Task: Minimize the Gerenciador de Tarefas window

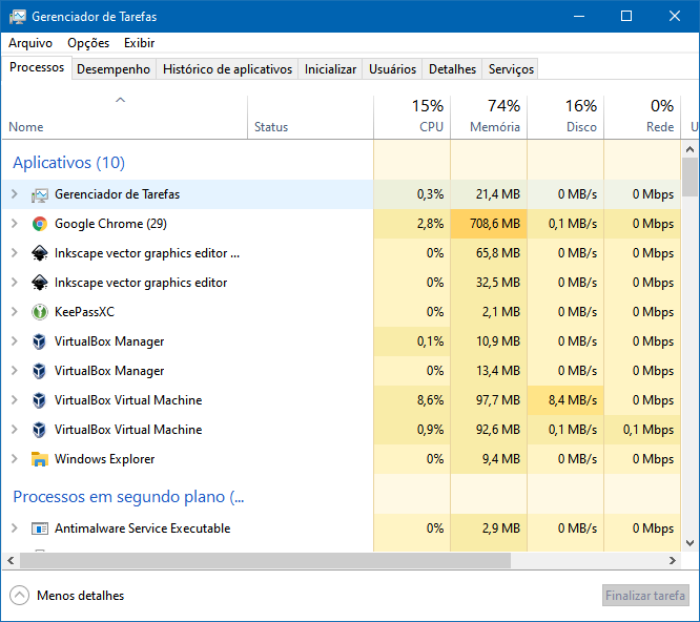Action: [579, 17]
